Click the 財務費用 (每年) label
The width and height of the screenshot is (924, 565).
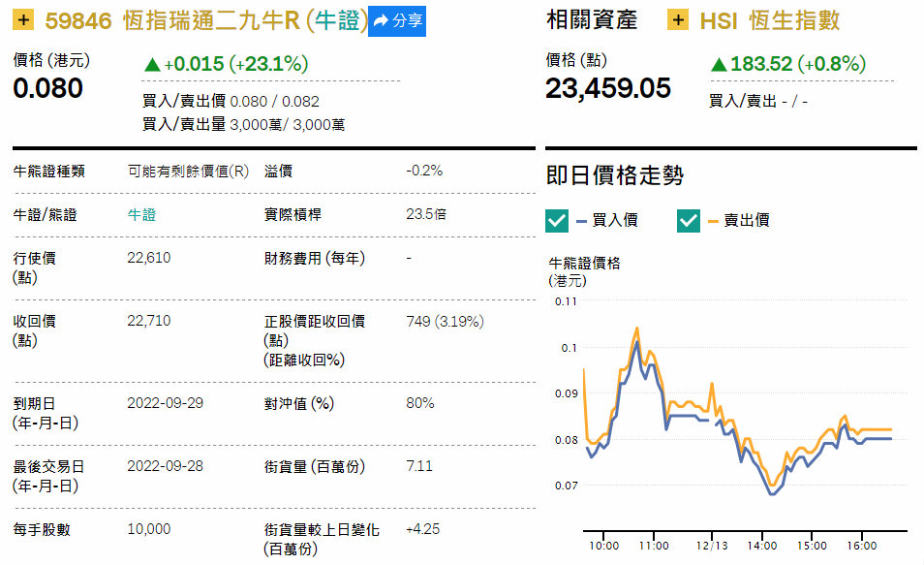tap(315, 259)
